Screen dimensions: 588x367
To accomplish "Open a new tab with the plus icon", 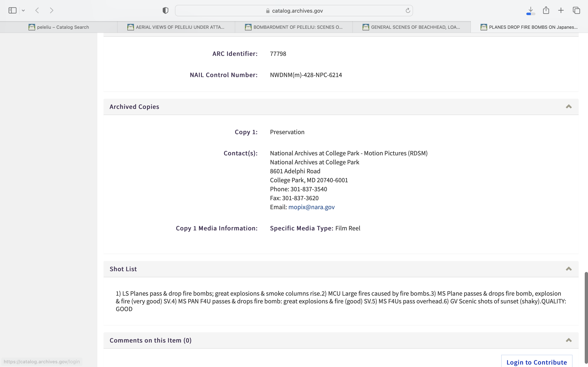I will [x=561, y=10].
